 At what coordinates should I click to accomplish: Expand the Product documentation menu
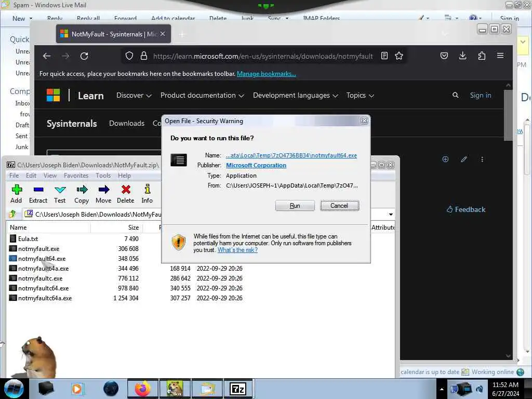[202, 96]
